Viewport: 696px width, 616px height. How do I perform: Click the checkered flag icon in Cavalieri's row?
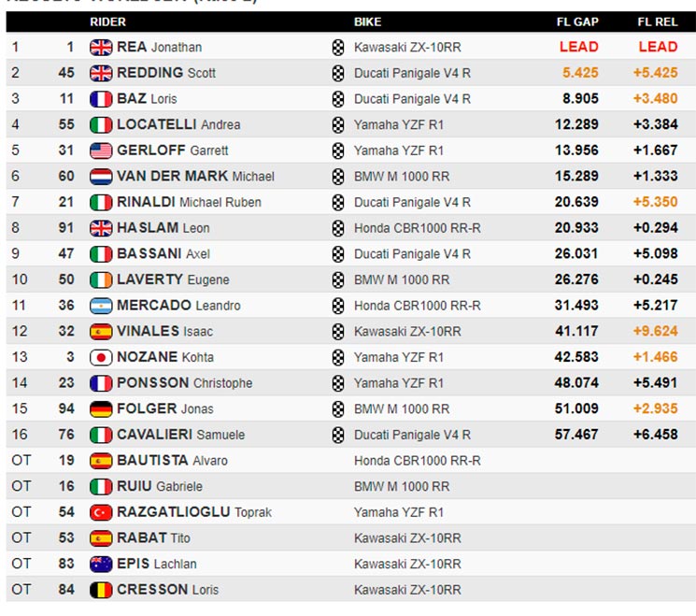click(x=338, y=435)
